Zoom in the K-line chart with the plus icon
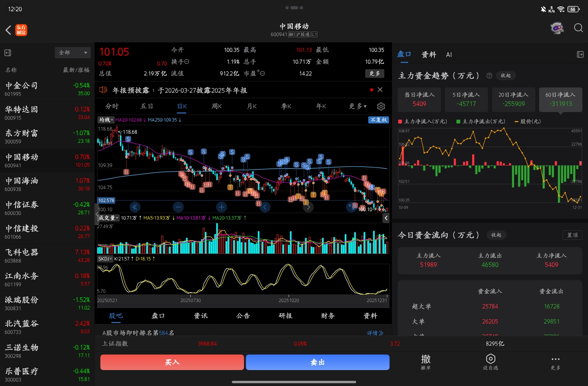Image resolution: width=588 pixels, height=386 pixels. [221, 207]
